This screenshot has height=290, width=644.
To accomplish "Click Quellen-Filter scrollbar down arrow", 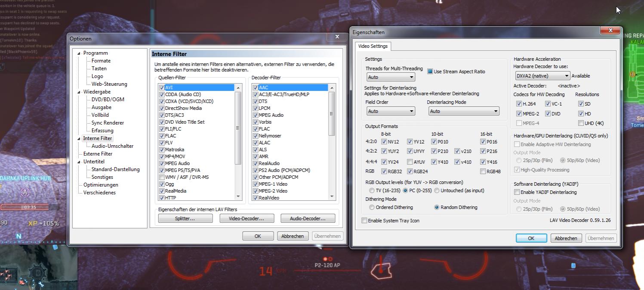I will [238, 196].
